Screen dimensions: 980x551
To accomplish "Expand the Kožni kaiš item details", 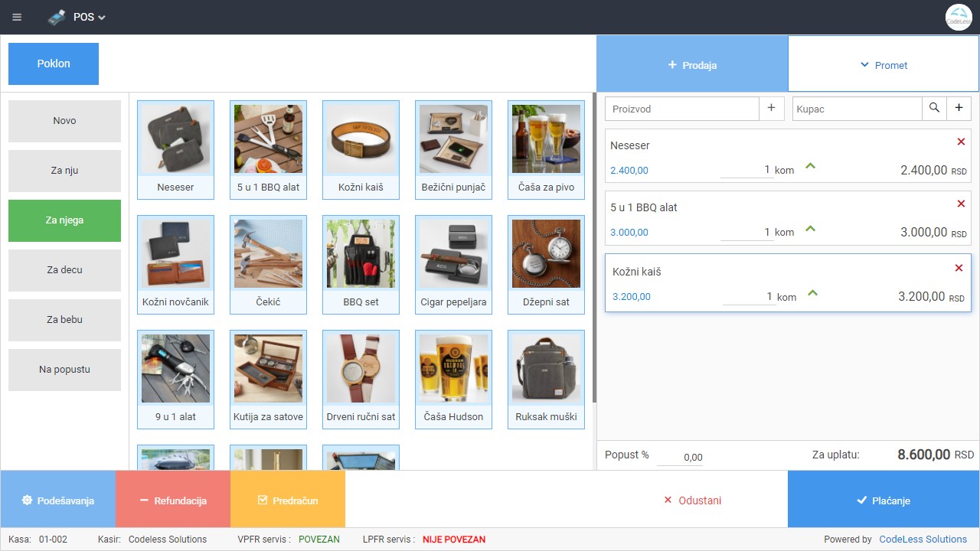I will [813, 292].
